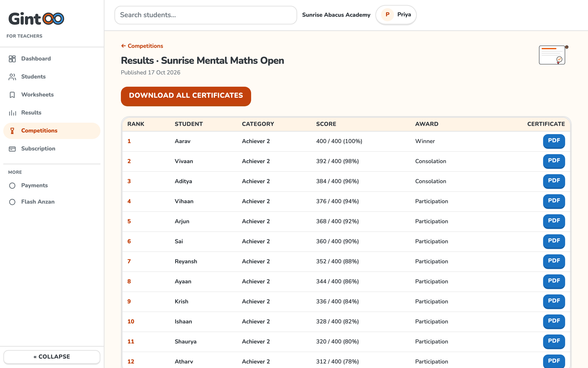
Task: Click the Payments circle icon
Action: [12, 186]
